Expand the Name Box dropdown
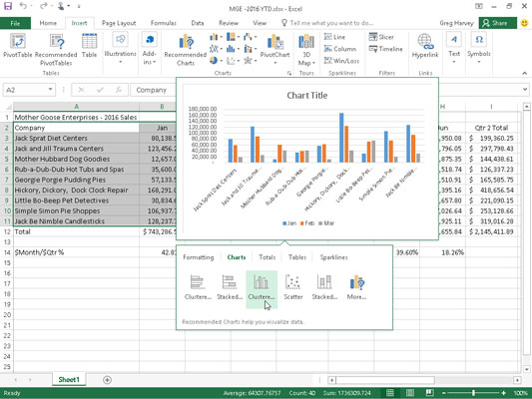 pyautogui.click(x=50, y=90)
